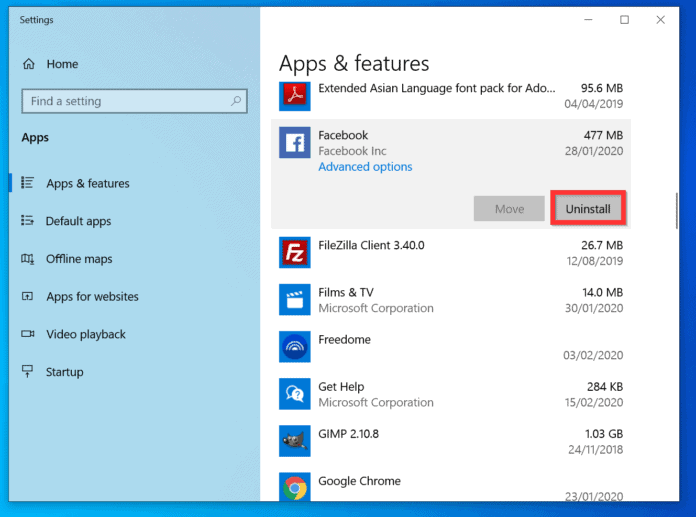Select Extended Asian Language font pack entry

(451, 96)
